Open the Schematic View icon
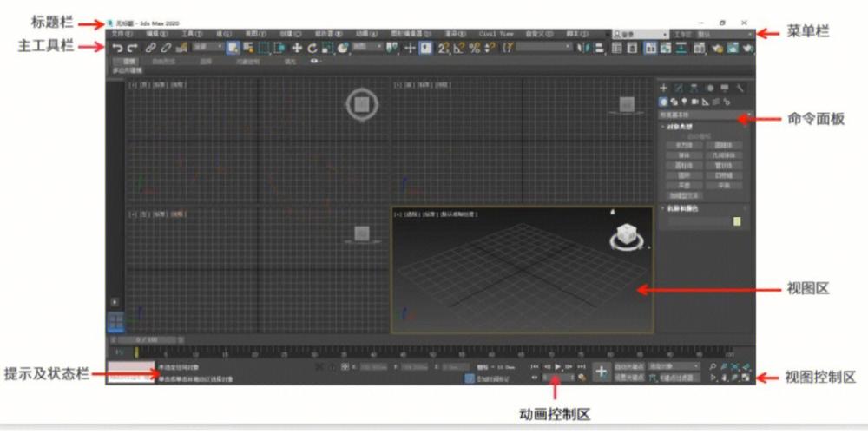 coord(681,48)
